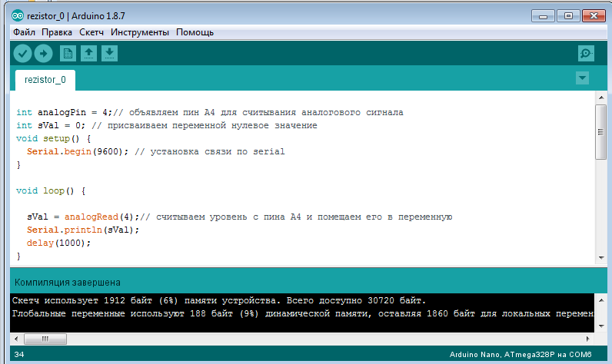The image size is (612, 364).
Task: Create a new sketch with the New icon
Action: (x=68, y=54)
